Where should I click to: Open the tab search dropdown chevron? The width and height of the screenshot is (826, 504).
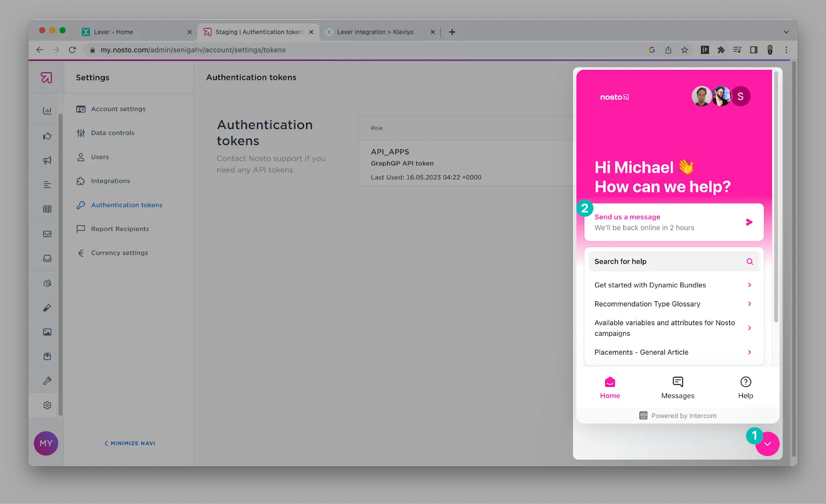[x=786, y=32]
